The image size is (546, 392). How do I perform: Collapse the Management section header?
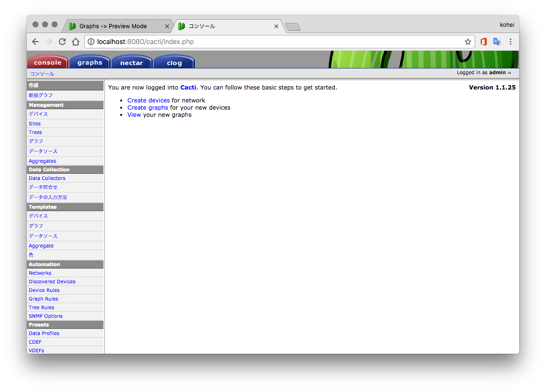(65, 105)
